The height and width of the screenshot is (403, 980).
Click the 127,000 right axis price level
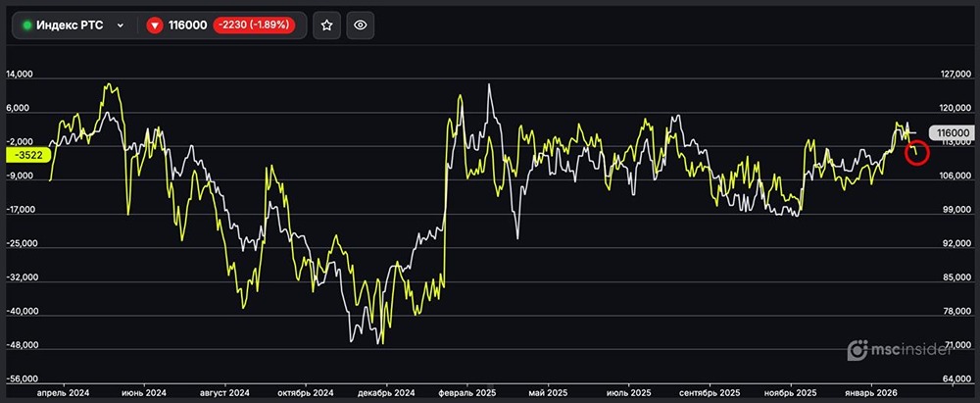[x=953, y=75]
